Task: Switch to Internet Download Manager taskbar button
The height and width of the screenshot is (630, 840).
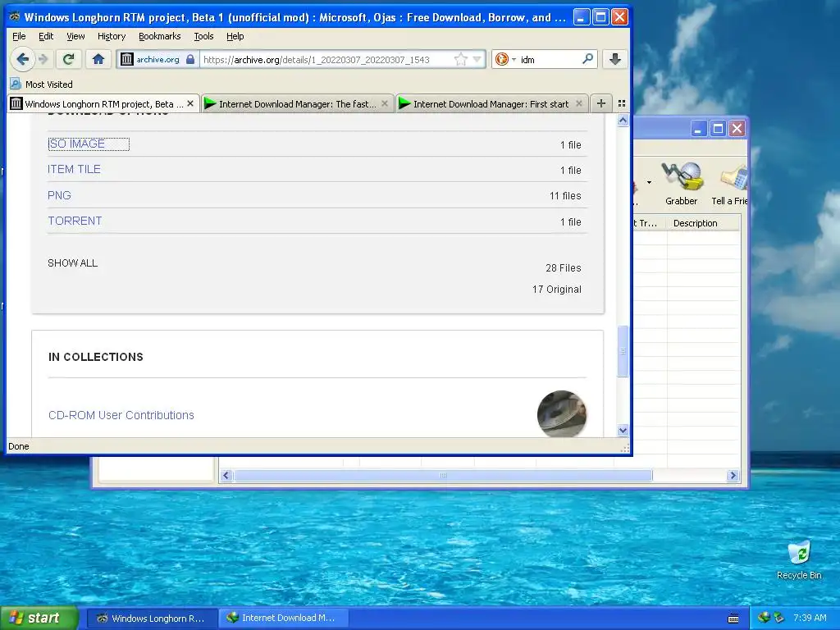Action: tap(284, 618)
